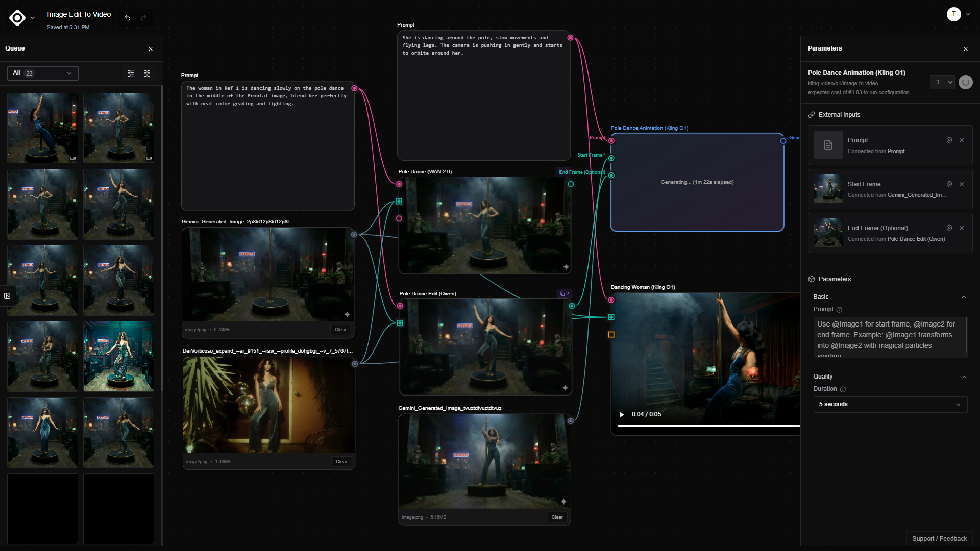
Task: Clear the DerVorticoso image node
Action: [x=341, y=462]
